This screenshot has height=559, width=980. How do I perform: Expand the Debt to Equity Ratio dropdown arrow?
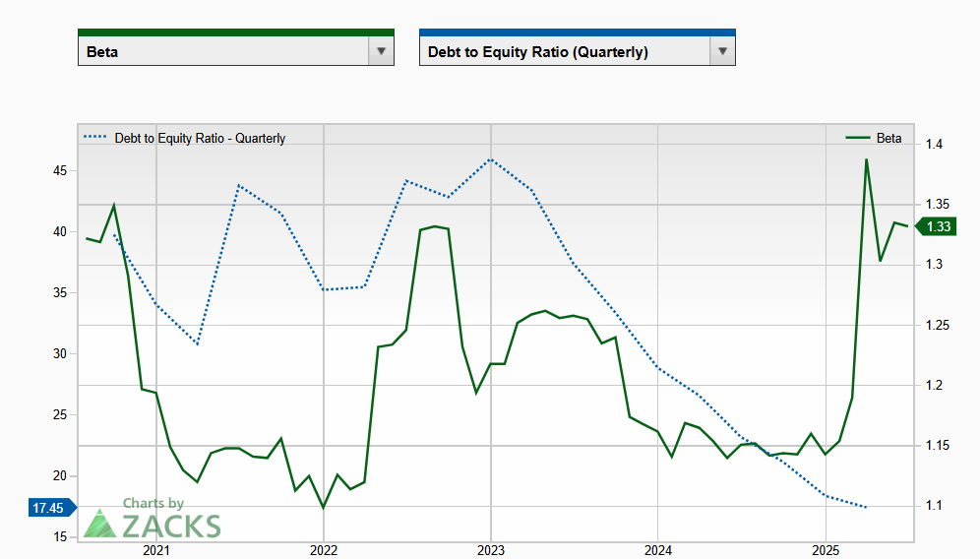[x=722, y=51]
